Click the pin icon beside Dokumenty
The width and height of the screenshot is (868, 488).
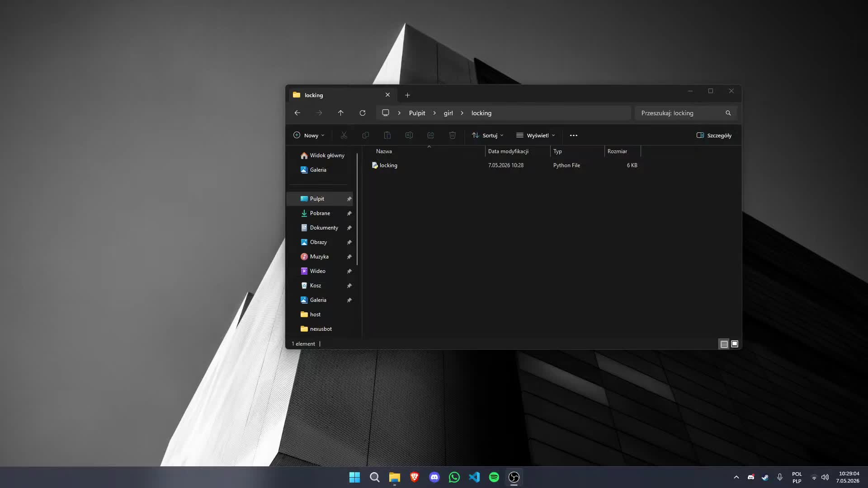(349, 228)
